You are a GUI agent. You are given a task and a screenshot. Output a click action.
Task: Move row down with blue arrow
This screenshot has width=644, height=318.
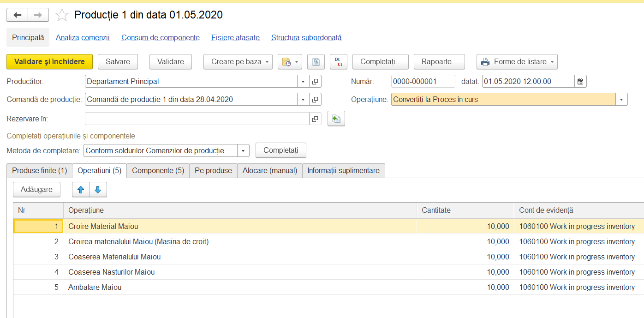[98, 189]
